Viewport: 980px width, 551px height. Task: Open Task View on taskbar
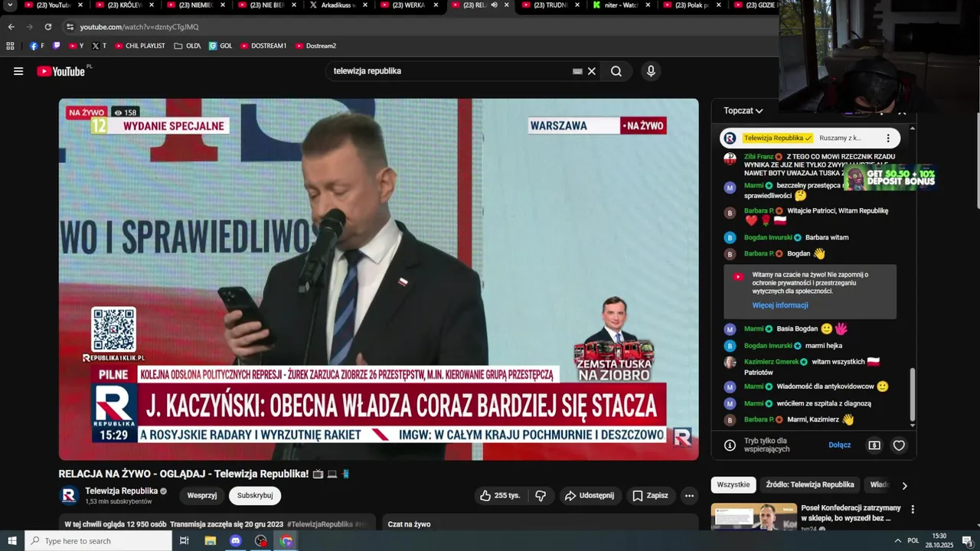point(185,541)
